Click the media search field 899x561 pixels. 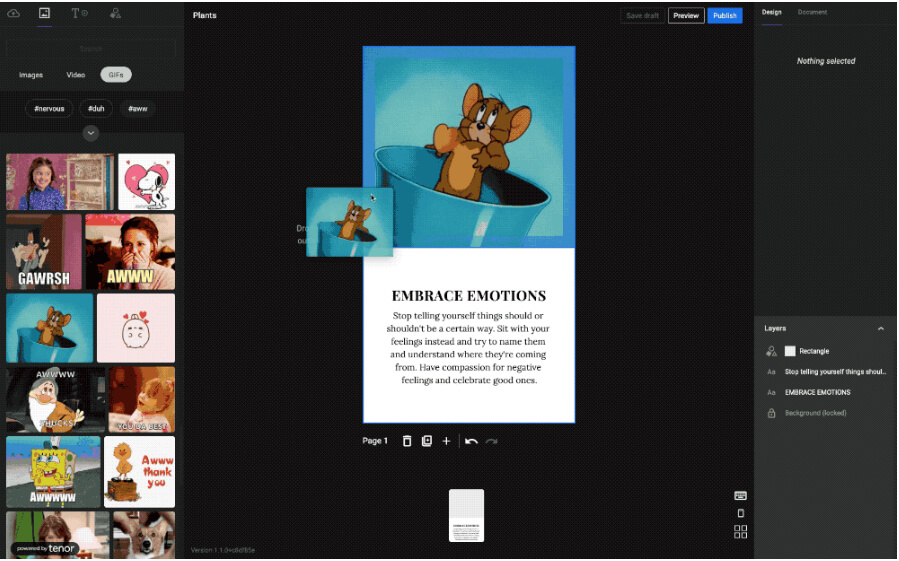tap(91, 49)
